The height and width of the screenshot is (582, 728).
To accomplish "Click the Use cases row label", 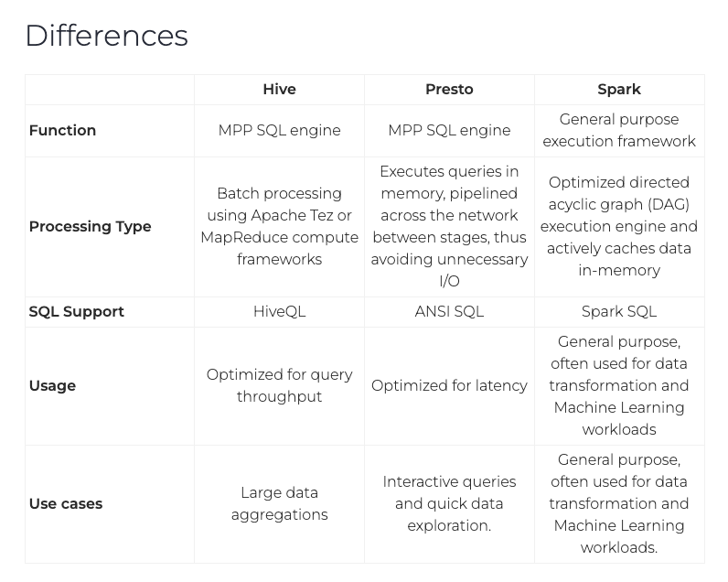I will [66, 504].
